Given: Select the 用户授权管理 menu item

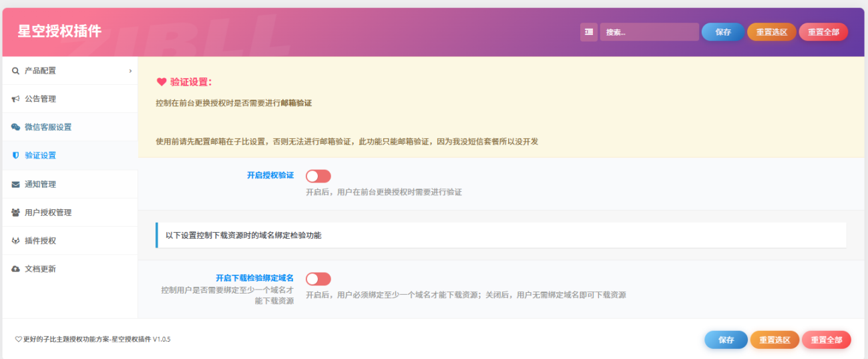Looking at the screenshot, I should [x=48, y=213].
